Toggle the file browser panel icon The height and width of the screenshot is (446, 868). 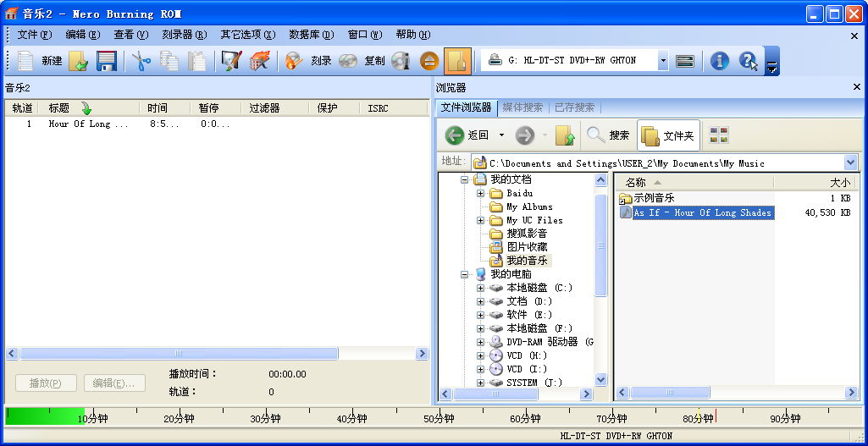(x=457, y=61)
